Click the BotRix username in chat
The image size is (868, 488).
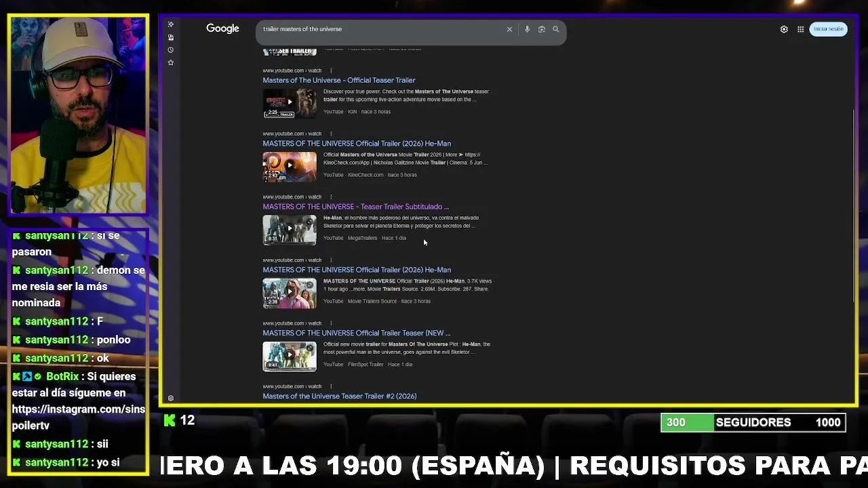(62, 376)
